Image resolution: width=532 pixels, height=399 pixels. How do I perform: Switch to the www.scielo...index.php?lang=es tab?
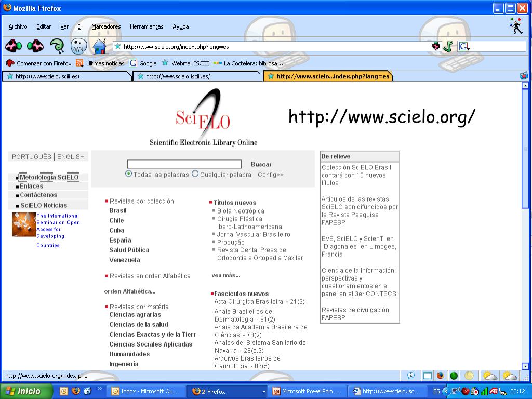point(328,76)
